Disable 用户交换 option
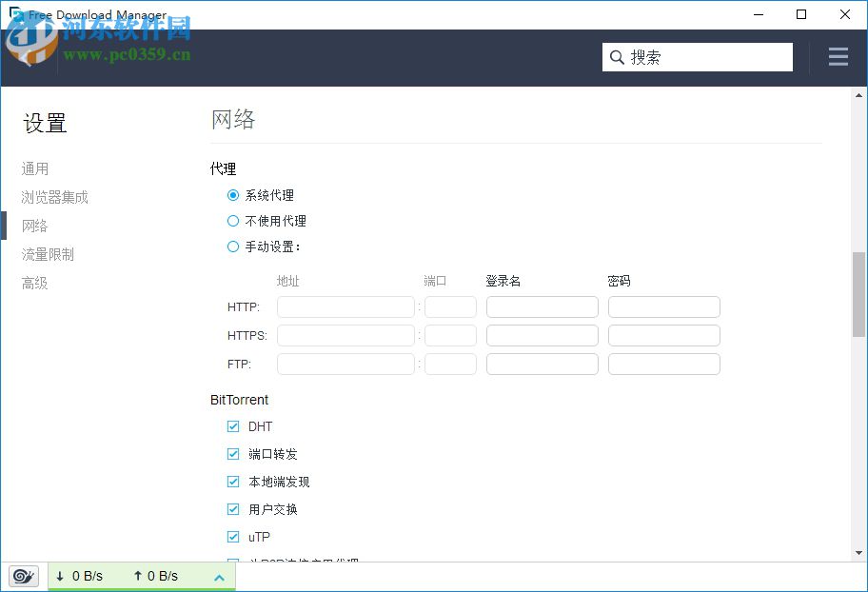The width and height of the screenshot is (868, 592). 233,509
